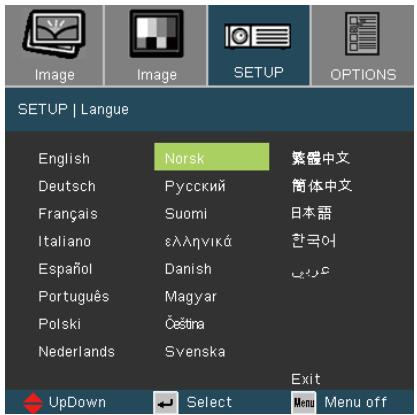Screen dimensions: 417x415
Task: Pick Čeština as the language
Action: [185, 324]
